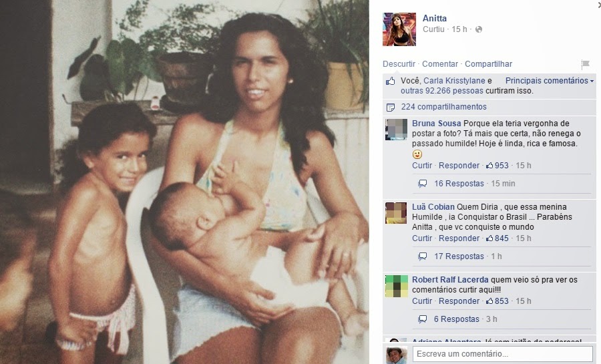
Task: Click the reply bubble beside 16 Respostas
Action: click(423, 184)
